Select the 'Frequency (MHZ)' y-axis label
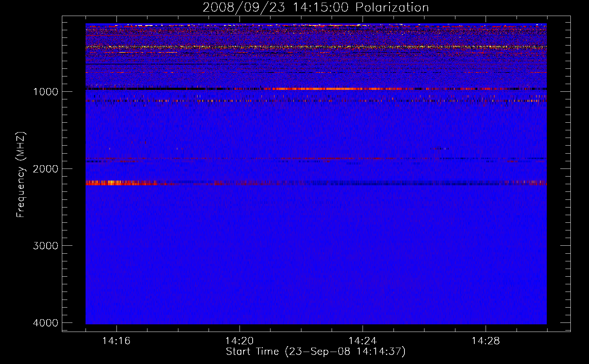The height and width of the screenshot is (364, 589). click(x=21, y=175)
